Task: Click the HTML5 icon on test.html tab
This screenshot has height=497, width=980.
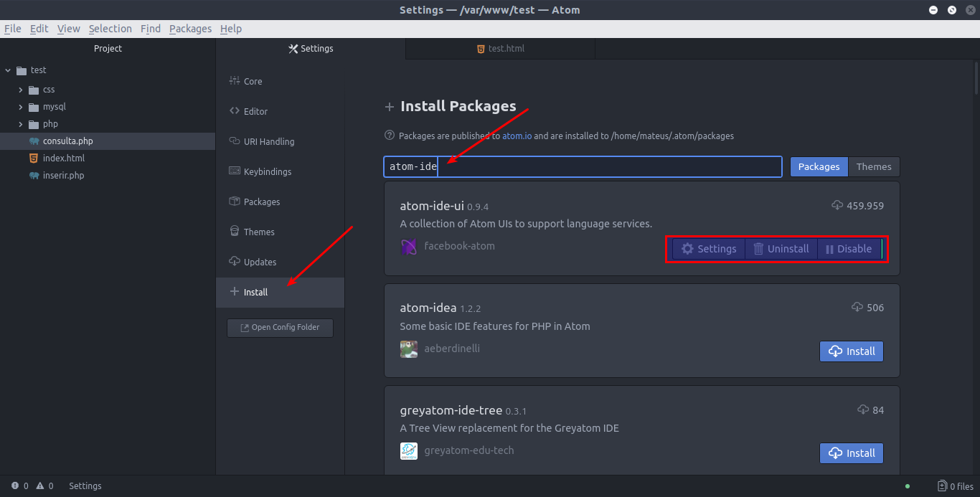Action: (481, 49)
